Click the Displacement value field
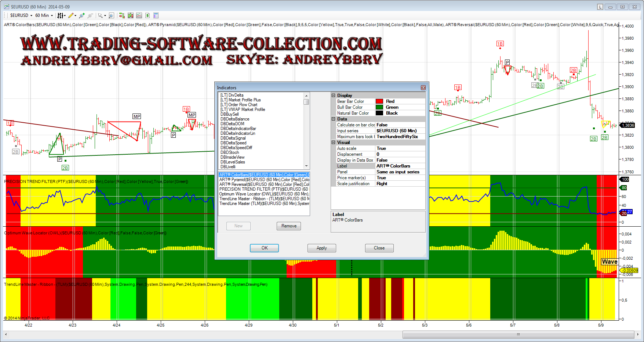The image size is (644, 342). [400, 154]
